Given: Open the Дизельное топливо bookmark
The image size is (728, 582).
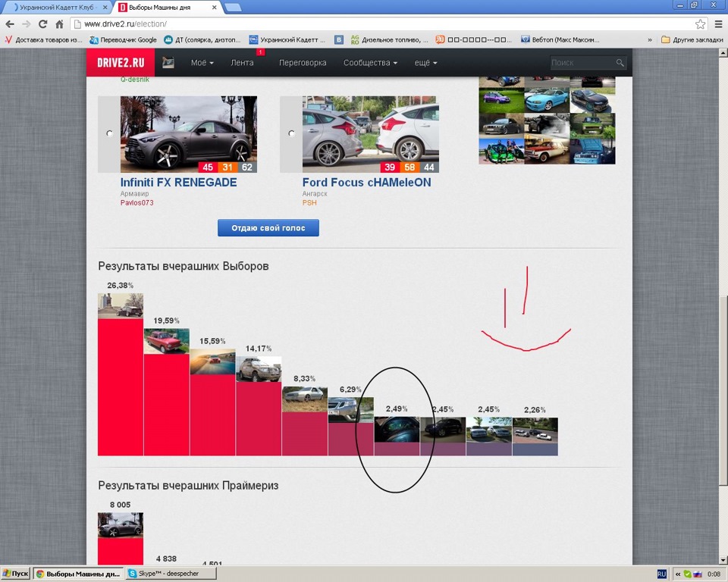Looking at the screenshot, I should [389, 40].
